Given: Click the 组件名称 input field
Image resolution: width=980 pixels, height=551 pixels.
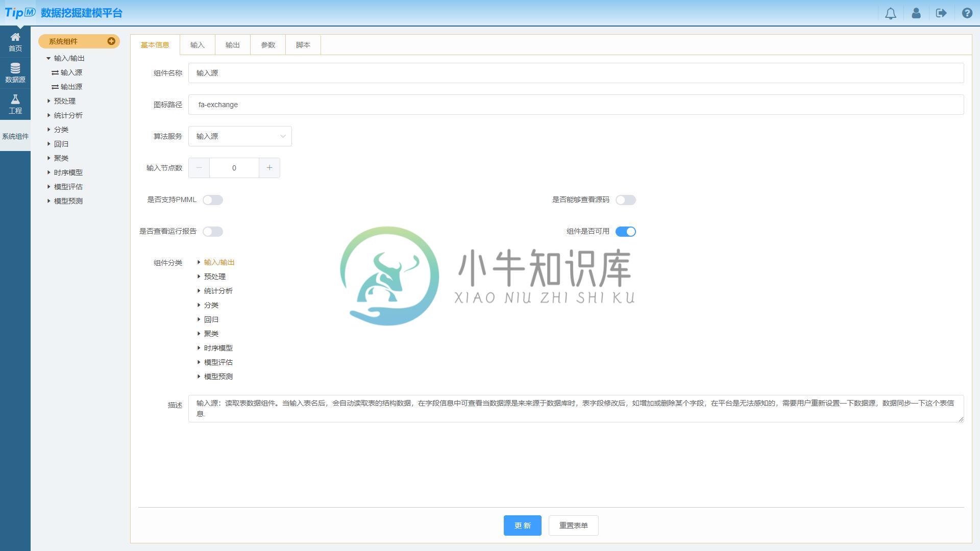Looking at the screenshot, I should [576, 73].
